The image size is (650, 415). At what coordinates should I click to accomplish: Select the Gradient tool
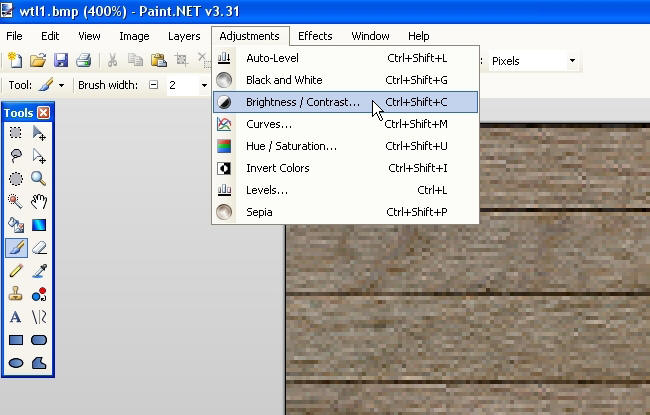point(39,225)
